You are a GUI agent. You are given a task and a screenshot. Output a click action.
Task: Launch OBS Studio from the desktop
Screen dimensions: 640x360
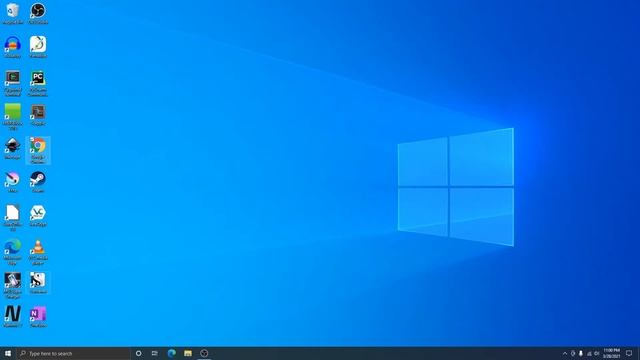point(38,13)
